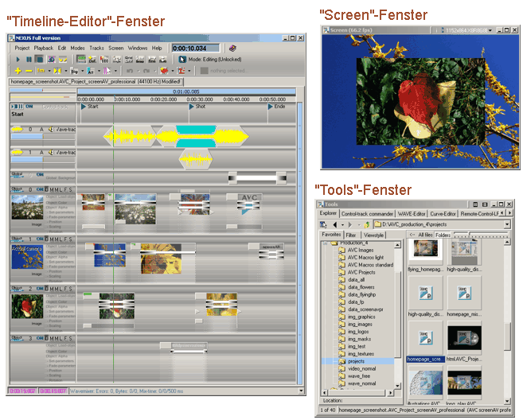Click the All files button
The image size is (523, 420).
click(420, 235)
